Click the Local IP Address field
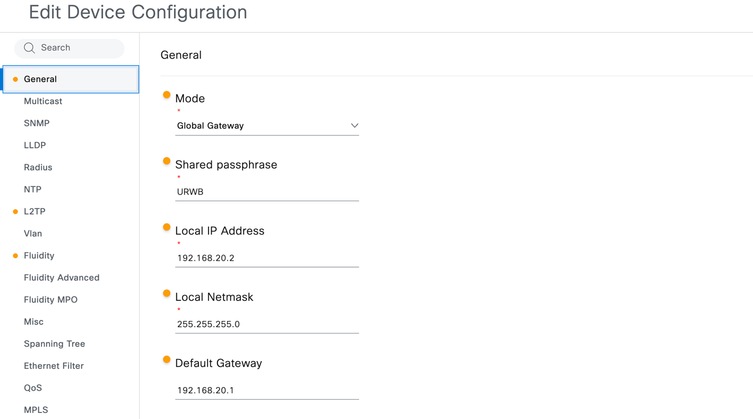This screenshot has width=753, height=419. 267,258
